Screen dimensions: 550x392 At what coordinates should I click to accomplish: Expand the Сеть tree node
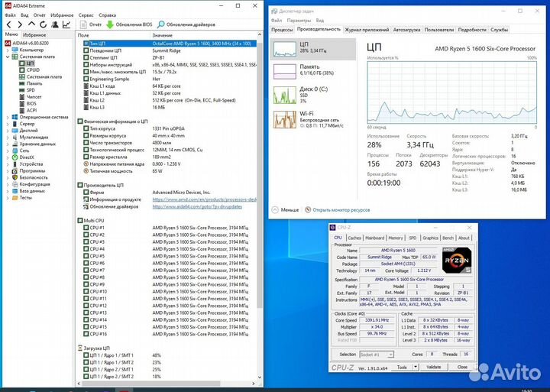[8, 151]
